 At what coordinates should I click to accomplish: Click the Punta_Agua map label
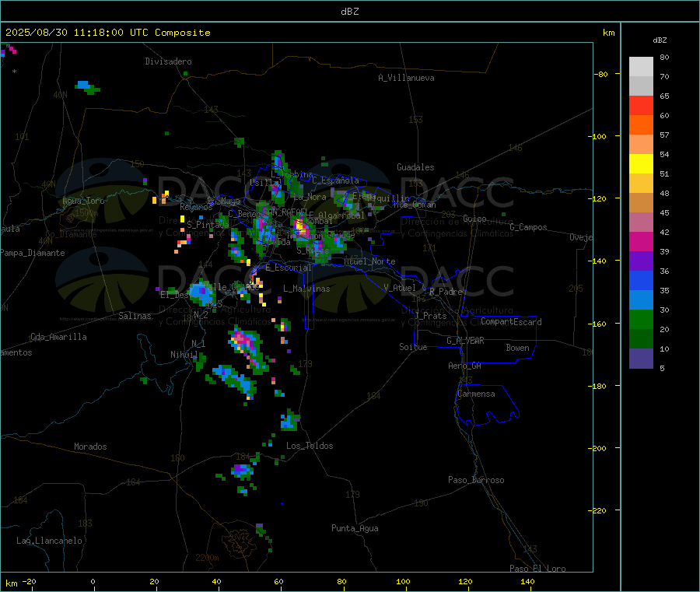coord(355,528)
